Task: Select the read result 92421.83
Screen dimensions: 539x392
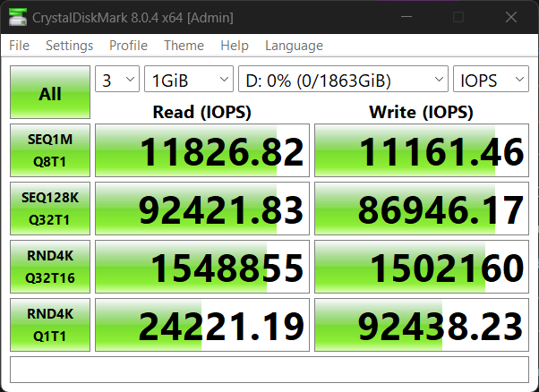Action: pos(202,209)
